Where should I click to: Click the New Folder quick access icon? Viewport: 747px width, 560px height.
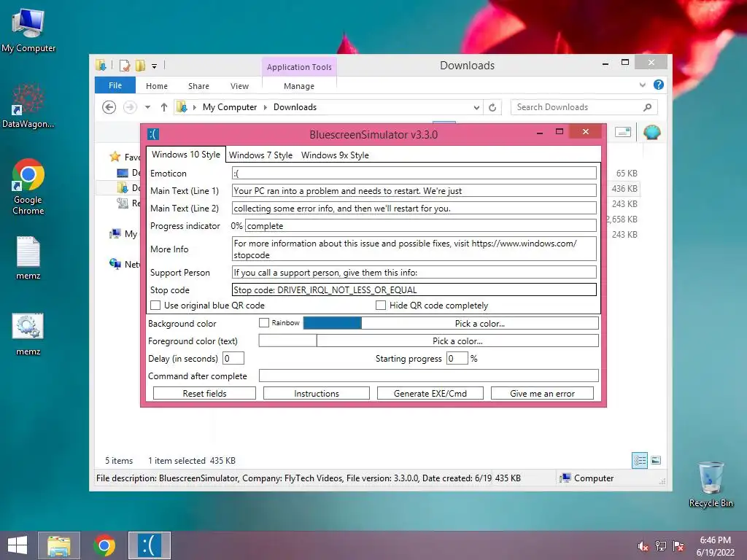(141, 65)
